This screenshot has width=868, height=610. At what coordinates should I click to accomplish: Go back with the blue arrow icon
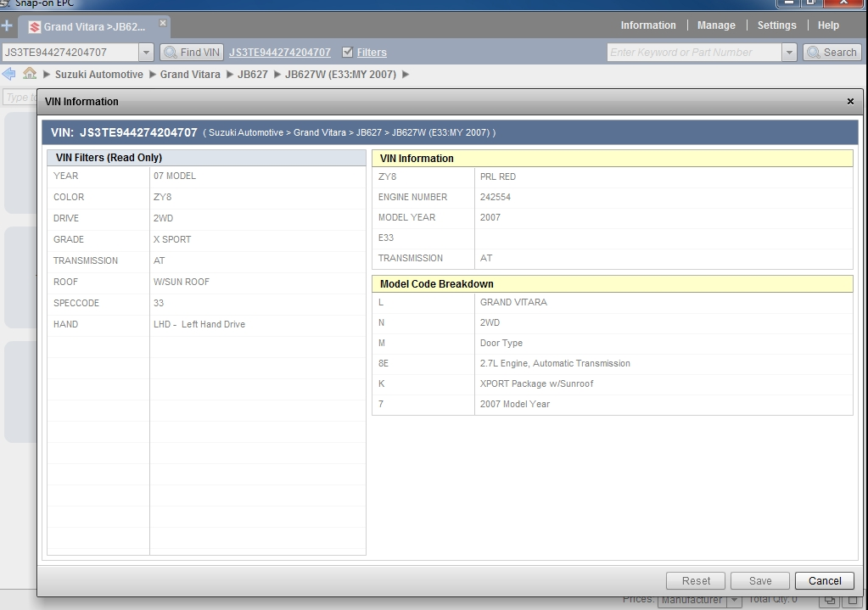tap(8, 74)
